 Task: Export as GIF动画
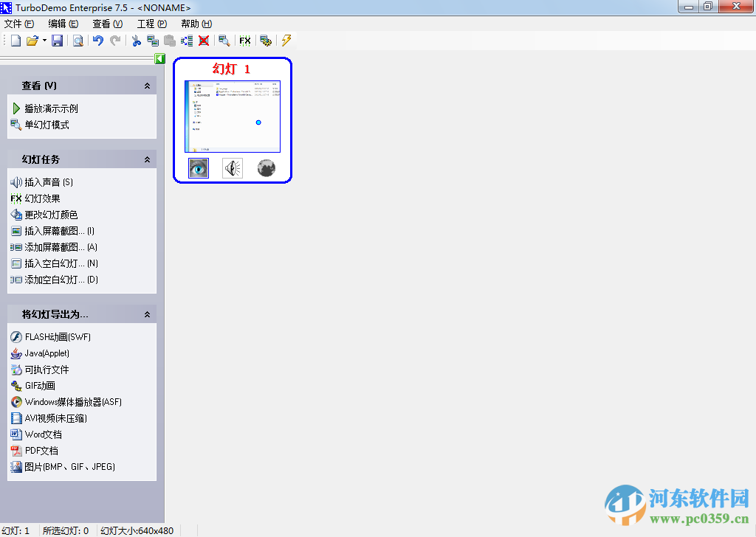pyautogui.click(x=32, y=386)
